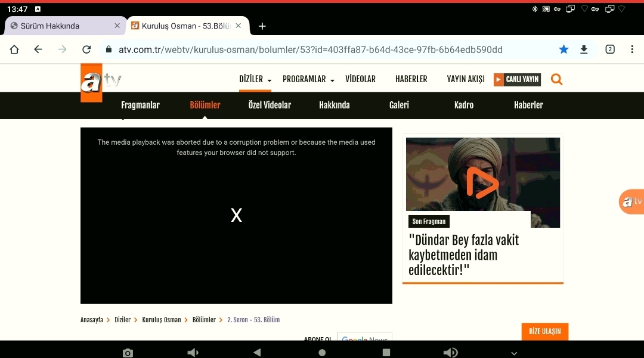Close the Sürüm Hakkında tab

click(x=117, y=26)
